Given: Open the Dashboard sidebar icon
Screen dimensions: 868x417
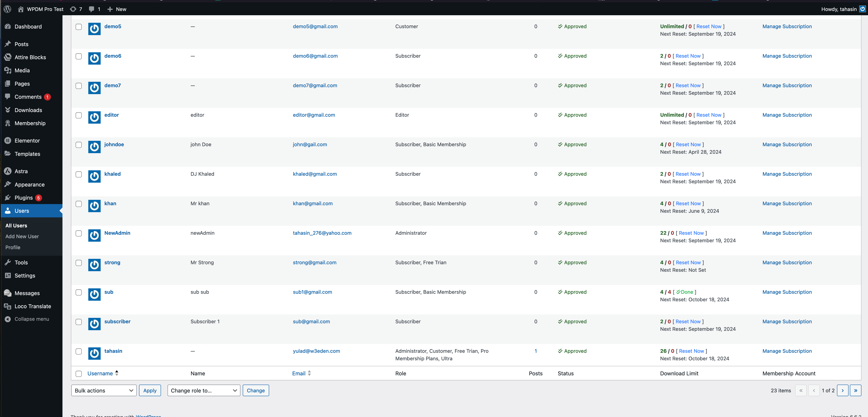Looking at the screenshot, I should [x=8, y=27].
